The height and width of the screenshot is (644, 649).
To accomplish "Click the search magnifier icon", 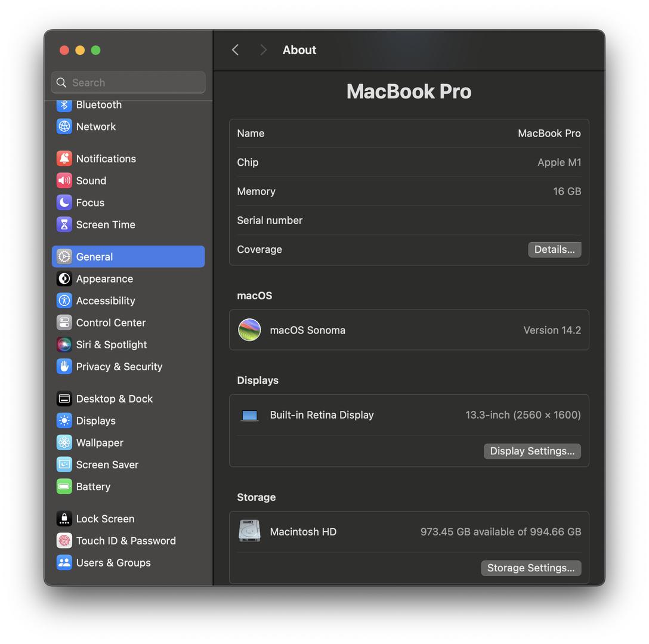I will pyautogui.click(x=61, y=83).
